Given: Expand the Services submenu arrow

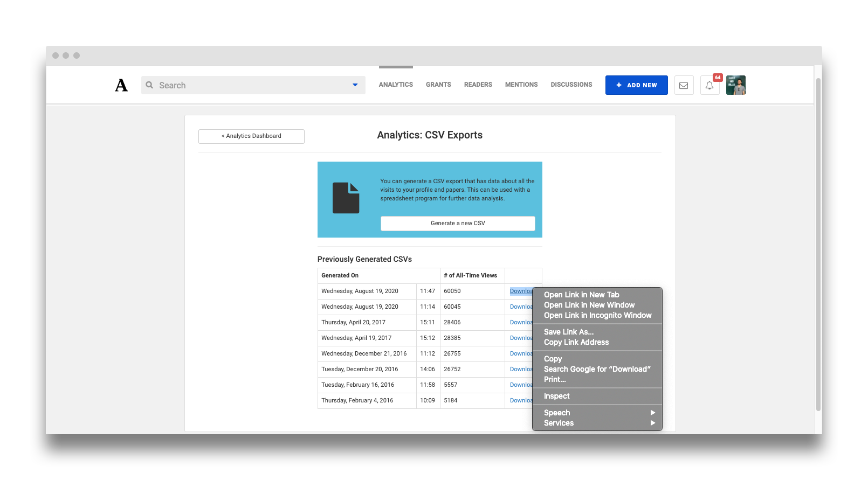Looking at the screenshot, I should point(652,423).
